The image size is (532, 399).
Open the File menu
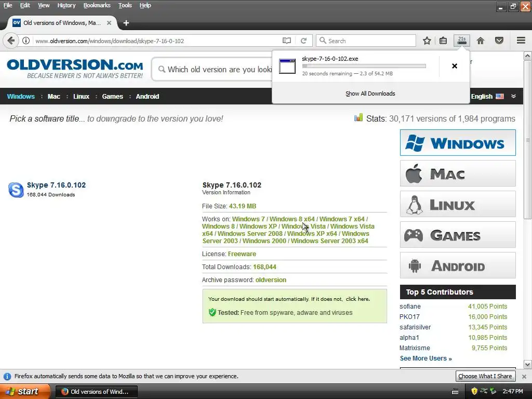click(x=8, y=5)
